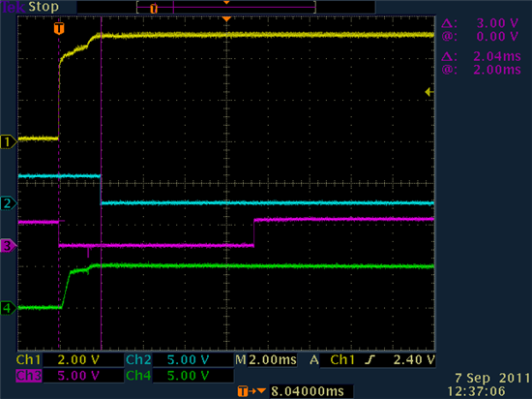Click the cursor delta 2.04ms readout
This screenshot has height=399, width=532.
(481, 56)
